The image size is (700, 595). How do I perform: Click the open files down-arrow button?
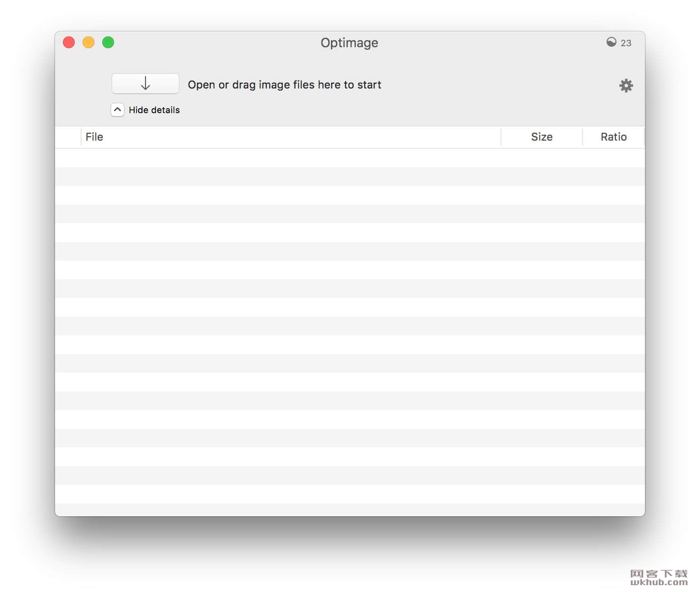pos(146,84)
